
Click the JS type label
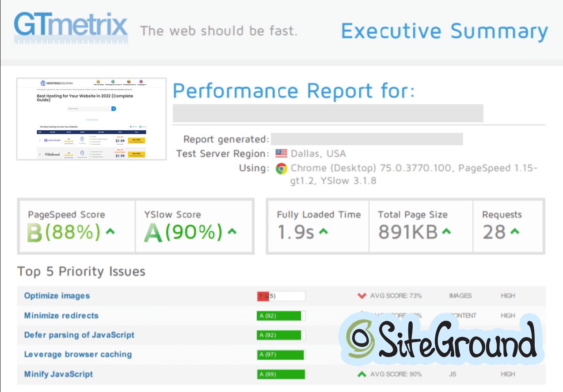point(453,374)
